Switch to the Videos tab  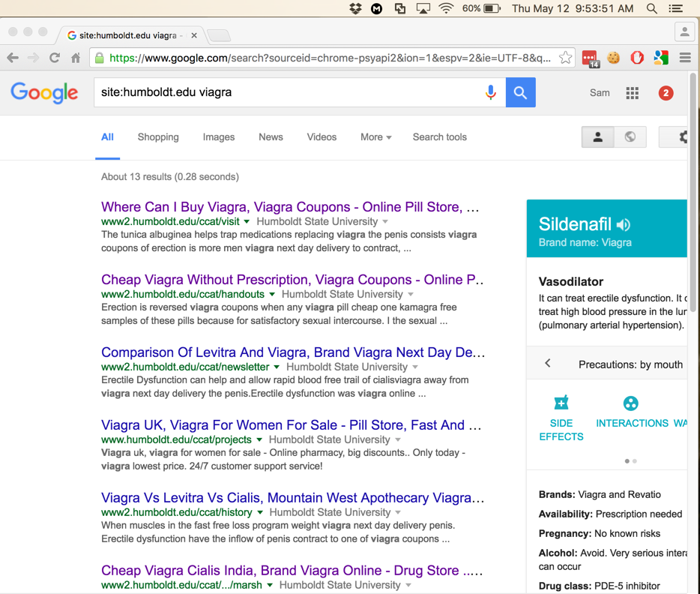322,137
